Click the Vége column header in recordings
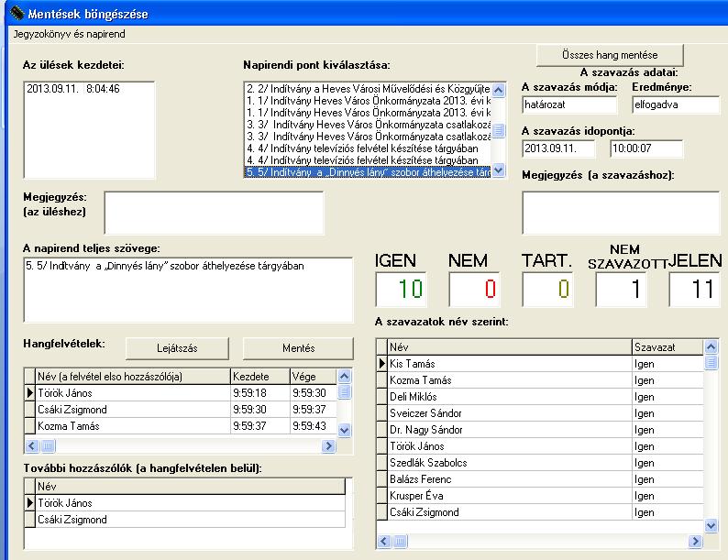Viewport: 728px width, 560px height. [x=314, y=377]
